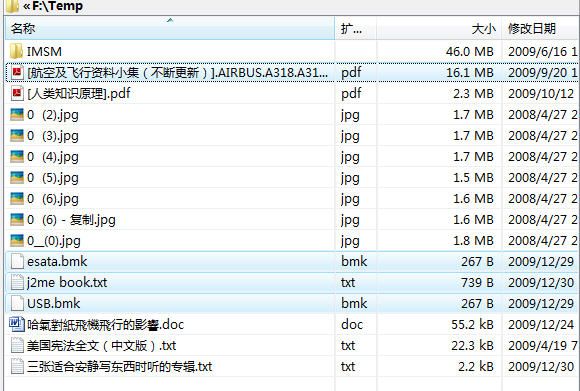The image size is (580, 391).
Task: Select the file name USB.bmk
Action: coord(53,304)
